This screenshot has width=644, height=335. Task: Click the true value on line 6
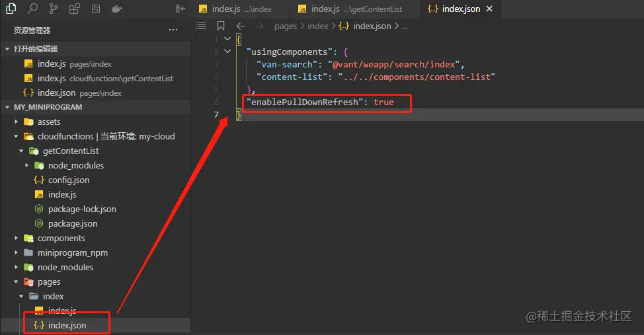pos(383,102)
